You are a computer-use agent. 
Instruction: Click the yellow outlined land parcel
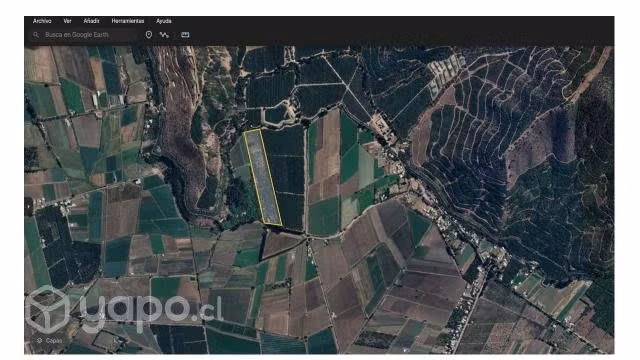point(262,177)
